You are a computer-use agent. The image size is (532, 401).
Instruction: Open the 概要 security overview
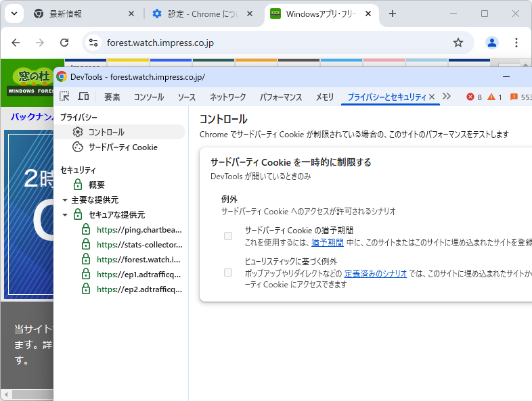[x=96, y=185]
